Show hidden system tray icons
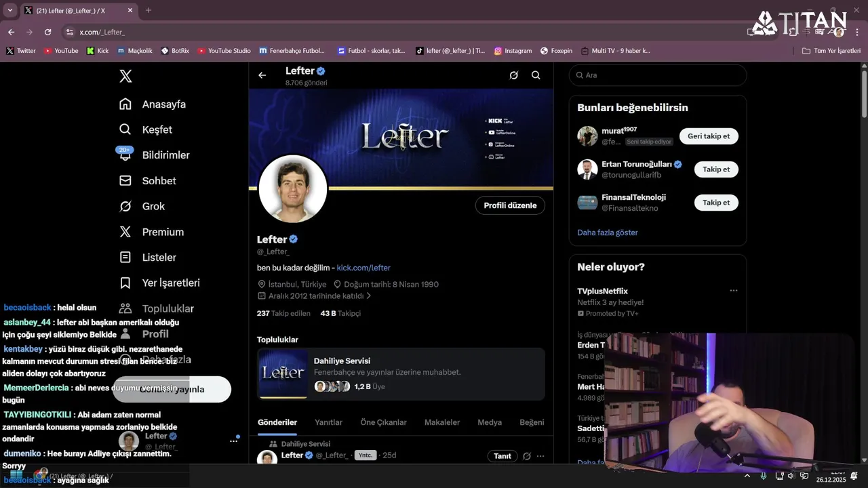Viewport: 868px width, 488px height. (x=747, y=476)
